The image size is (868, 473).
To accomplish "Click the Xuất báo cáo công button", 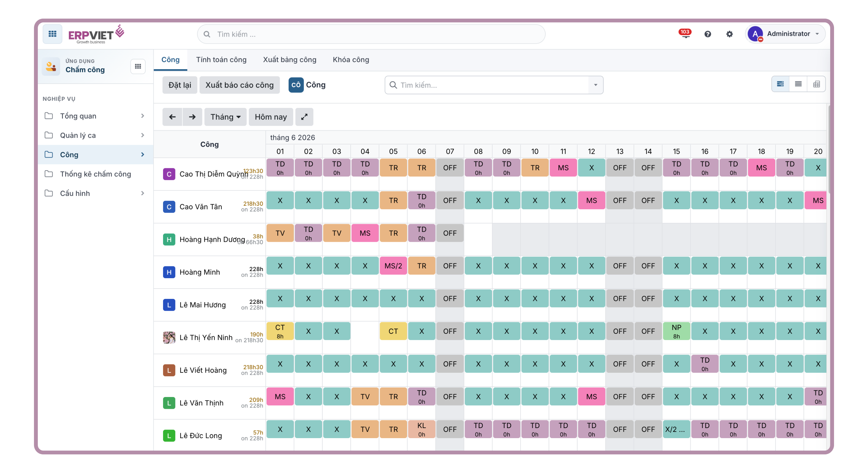I will tap(240, 85).
